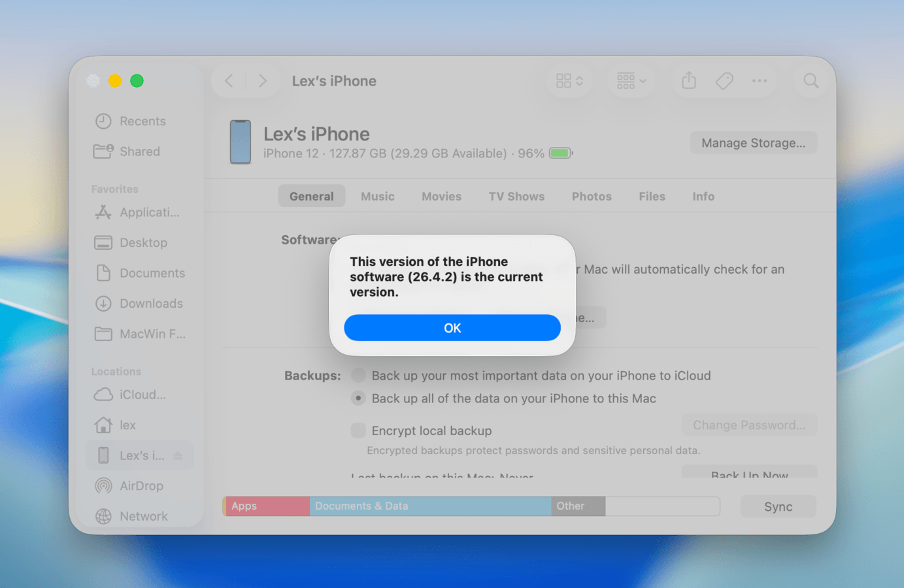Toggle Encrypt local backup checkbox

coord(358,431)
